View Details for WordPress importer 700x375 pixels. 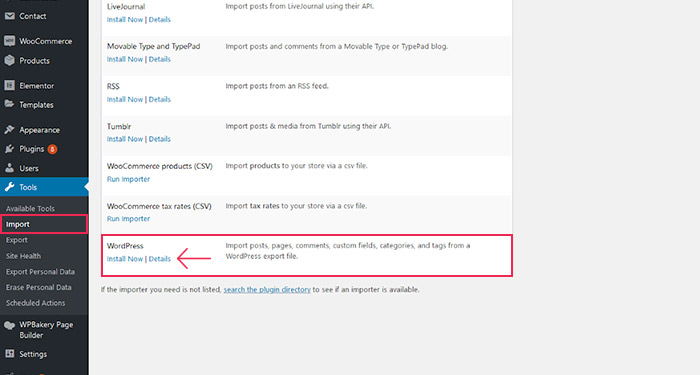click(159, 259)
